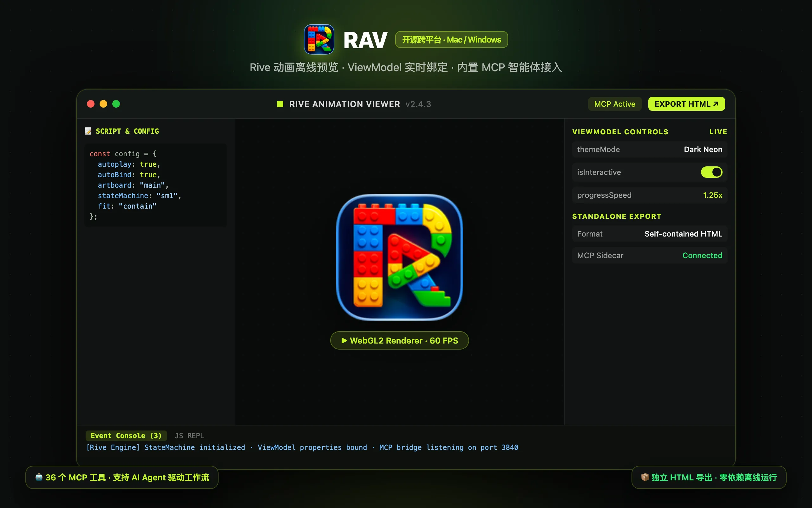Click the Mac / Windows platform badge

pyautogui.click(x=451, y=40)
